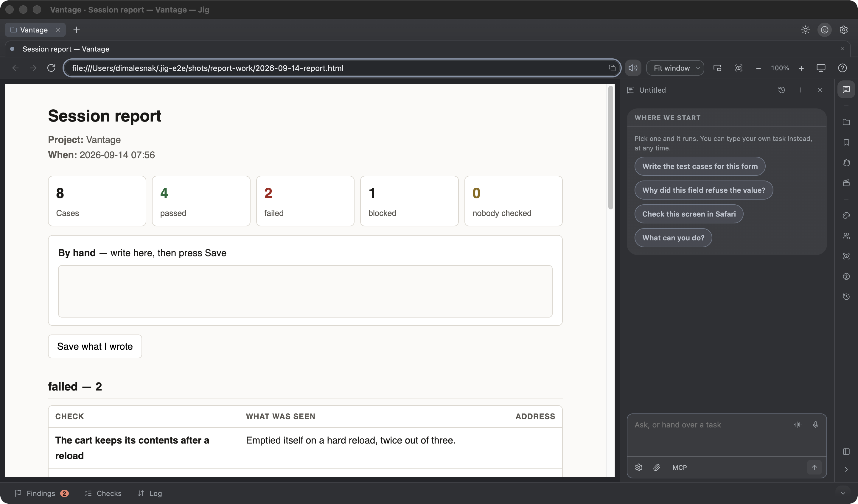Pick Why did this field refuse the value?
Screen dimensions: 858x504
(x=703, y=190)
